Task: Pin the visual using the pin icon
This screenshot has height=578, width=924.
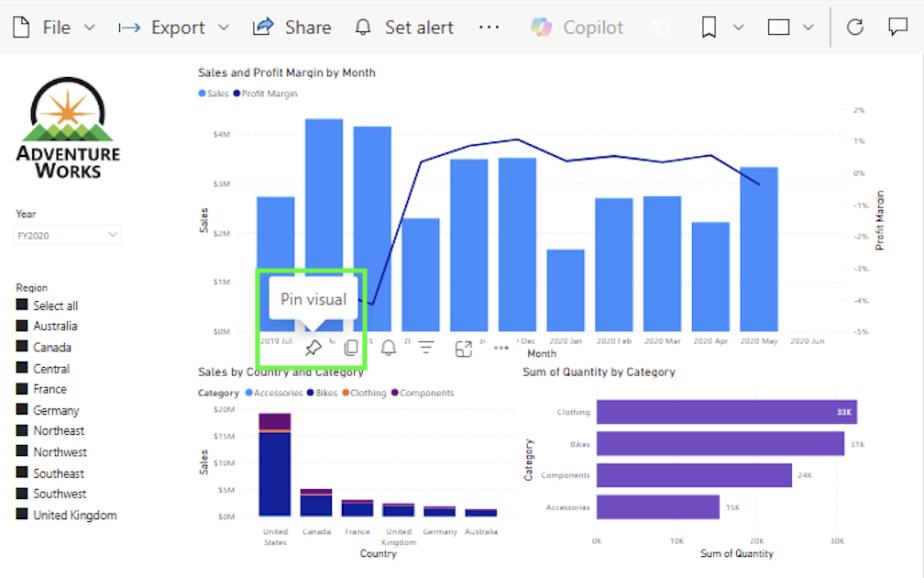Action: 313,348
